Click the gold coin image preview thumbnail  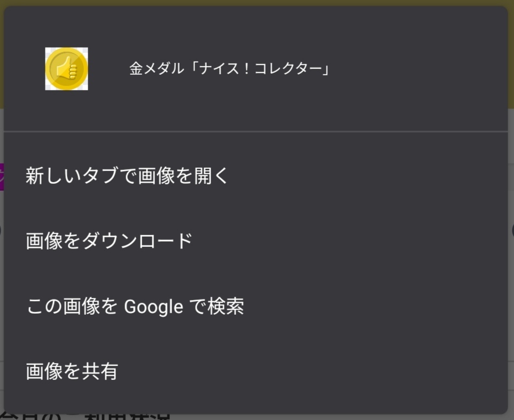(66, 69)
